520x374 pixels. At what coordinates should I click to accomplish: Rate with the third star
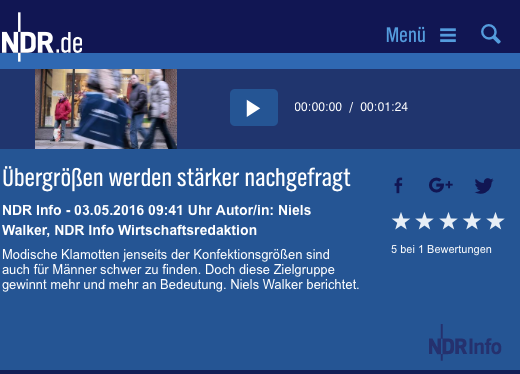(448, 221)
